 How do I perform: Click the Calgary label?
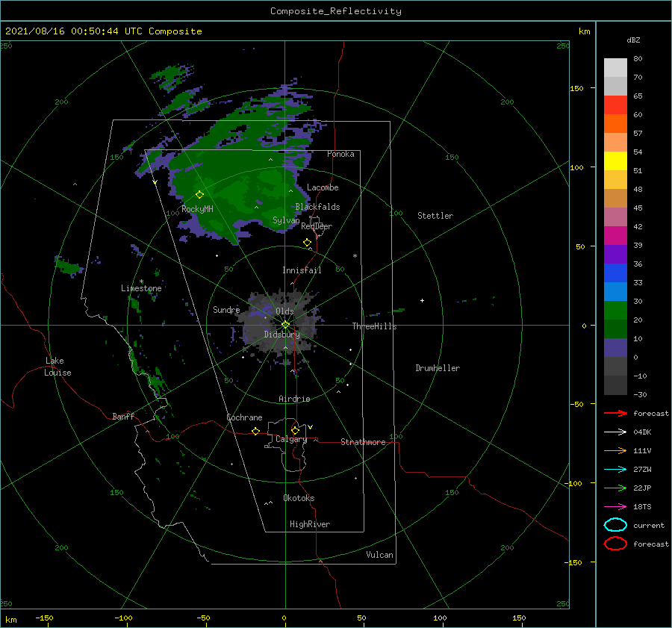291,439
